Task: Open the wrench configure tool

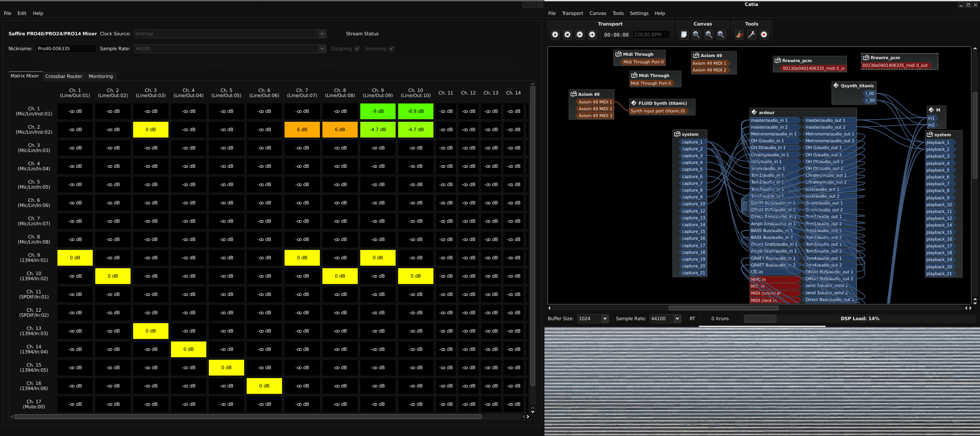Action: click(x=752, y=35)
